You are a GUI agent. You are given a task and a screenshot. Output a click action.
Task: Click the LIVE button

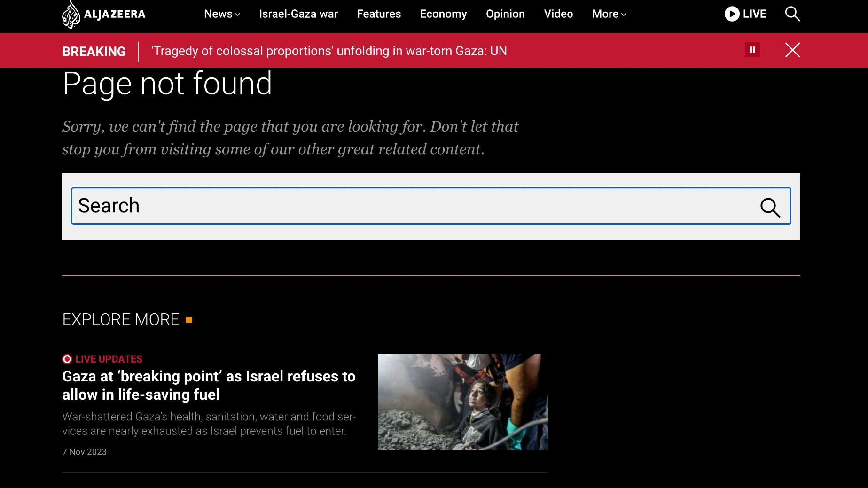point(746,14)
